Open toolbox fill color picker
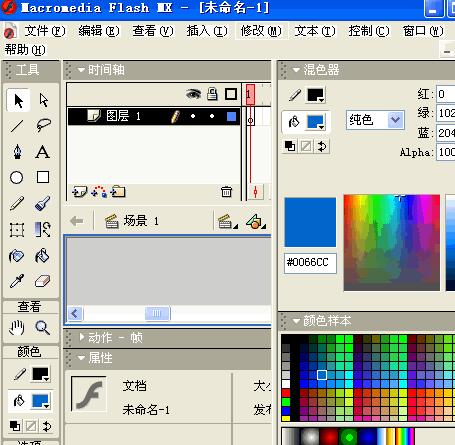The width and height of the screenshot is (455, 445). click(41, 401)
